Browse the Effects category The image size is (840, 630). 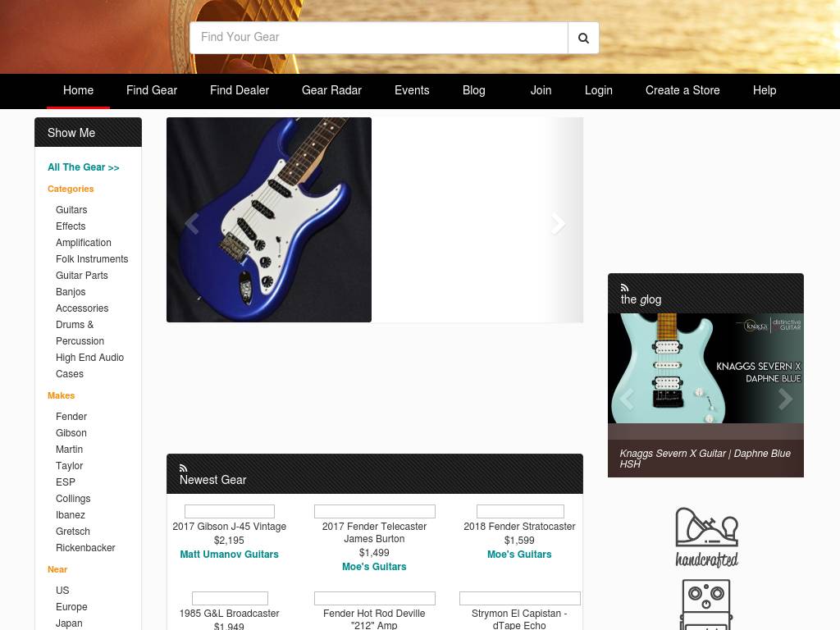pos(71,226)
